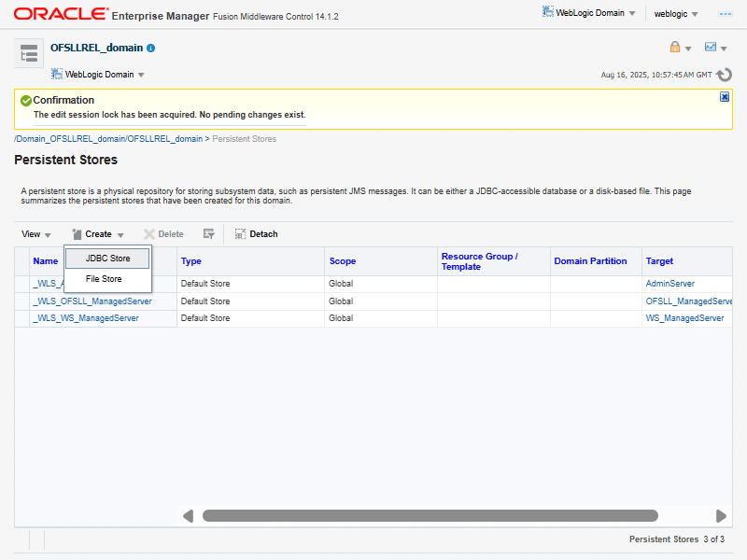Open the weblogic user menu
The image size is (747, 560).
click(x=675, y=14)
